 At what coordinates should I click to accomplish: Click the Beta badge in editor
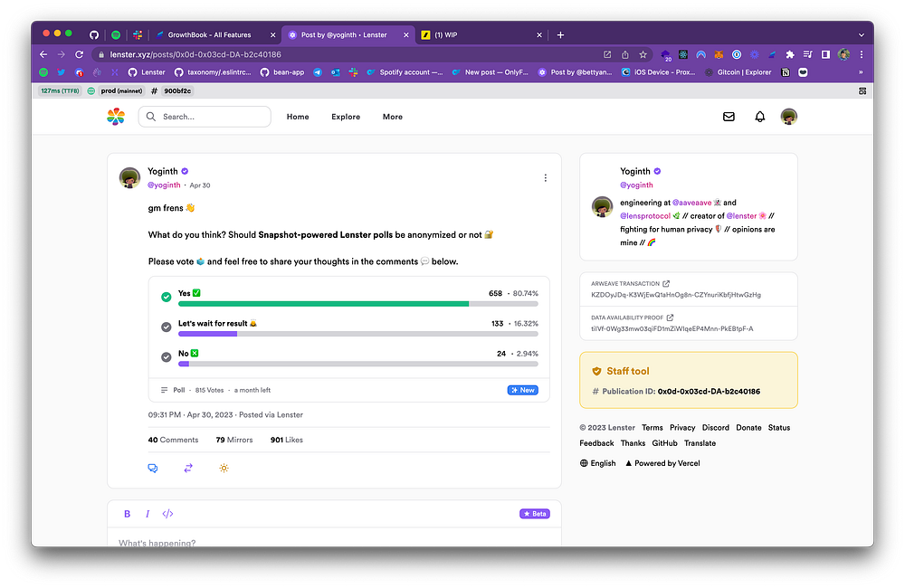(535, 514)
